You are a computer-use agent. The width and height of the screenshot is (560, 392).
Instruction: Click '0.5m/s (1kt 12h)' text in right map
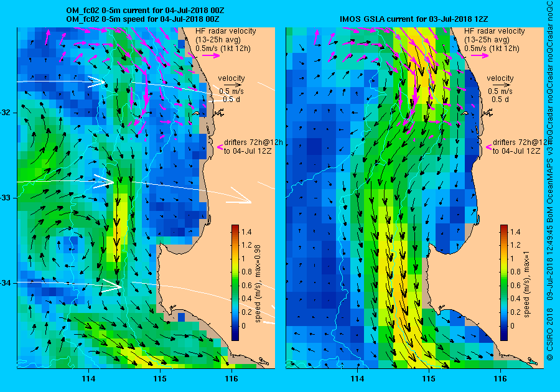click(x=492, y=49)
